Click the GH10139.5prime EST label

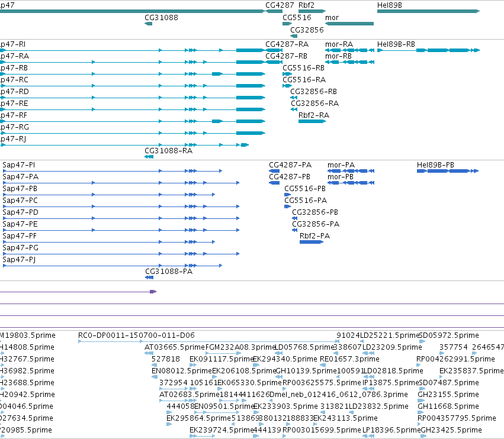click(x=306, y=370)
